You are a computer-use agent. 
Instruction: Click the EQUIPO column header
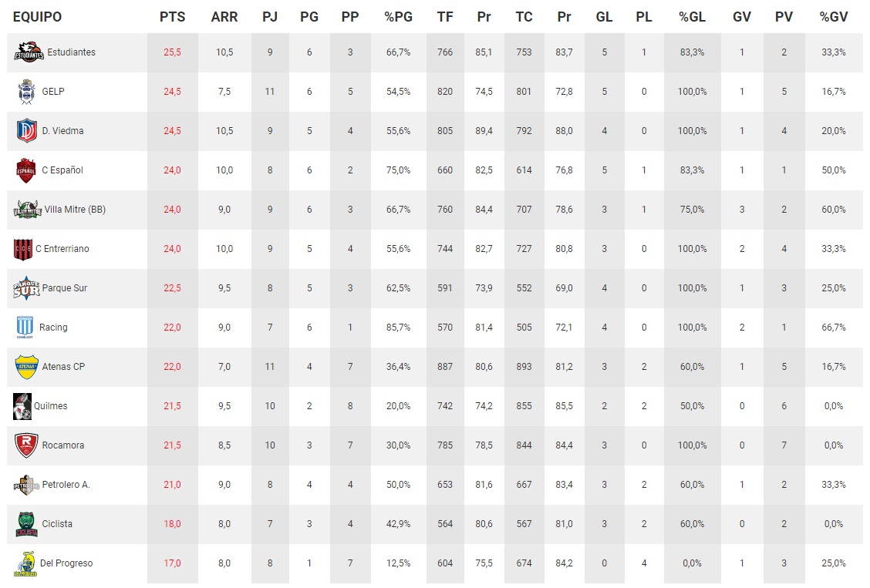click(37, 17)
